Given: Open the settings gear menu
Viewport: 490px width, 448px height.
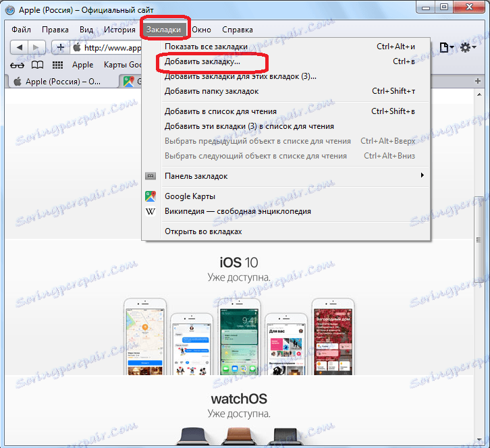Looking at the screenshot, I should 468,47.
